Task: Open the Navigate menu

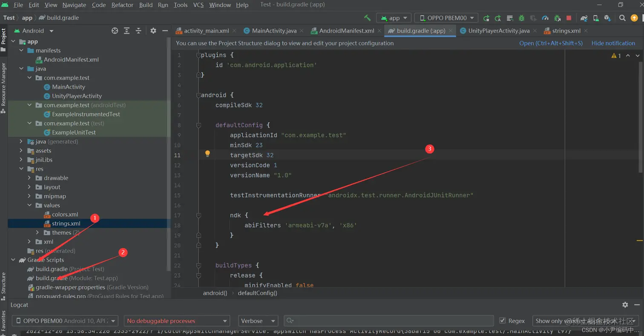Action: (x=74, y=5)
